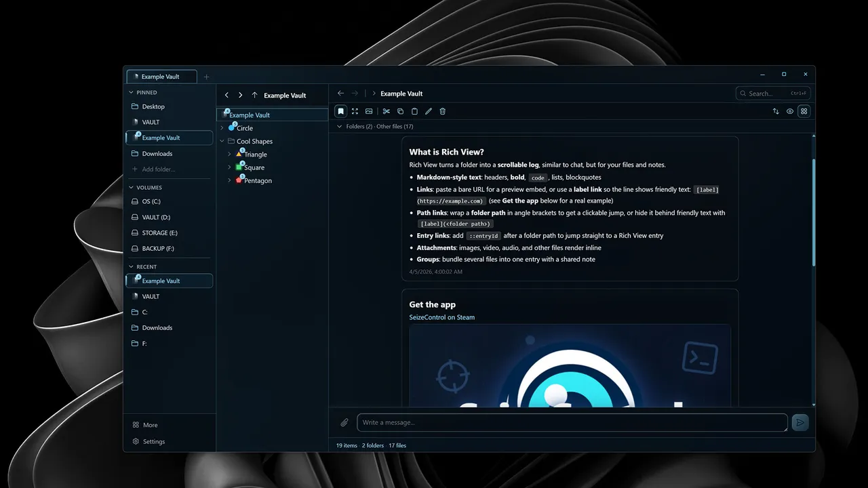Click the send message arrow button
The image size is (868, 488).
coord(800,422)
